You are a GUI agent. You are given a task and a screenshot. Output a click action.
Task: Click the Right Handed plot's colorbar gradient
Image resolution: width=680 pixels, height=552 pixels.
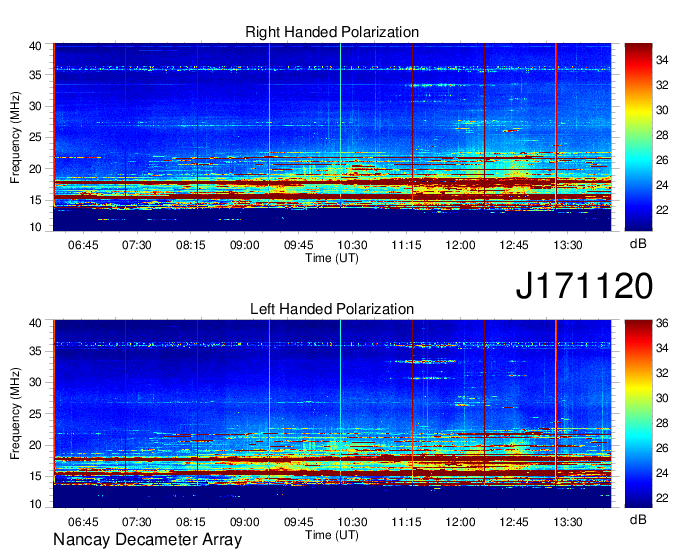638,137
